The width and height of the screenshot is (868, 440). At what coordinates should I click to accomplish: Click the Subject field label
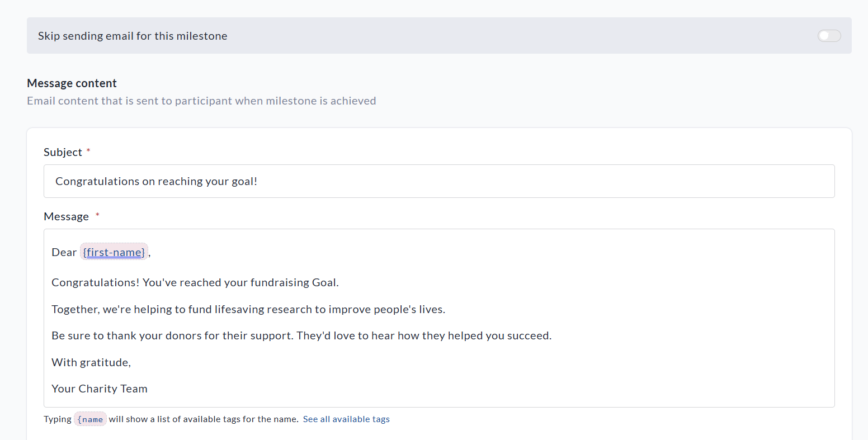coord(63,152)
